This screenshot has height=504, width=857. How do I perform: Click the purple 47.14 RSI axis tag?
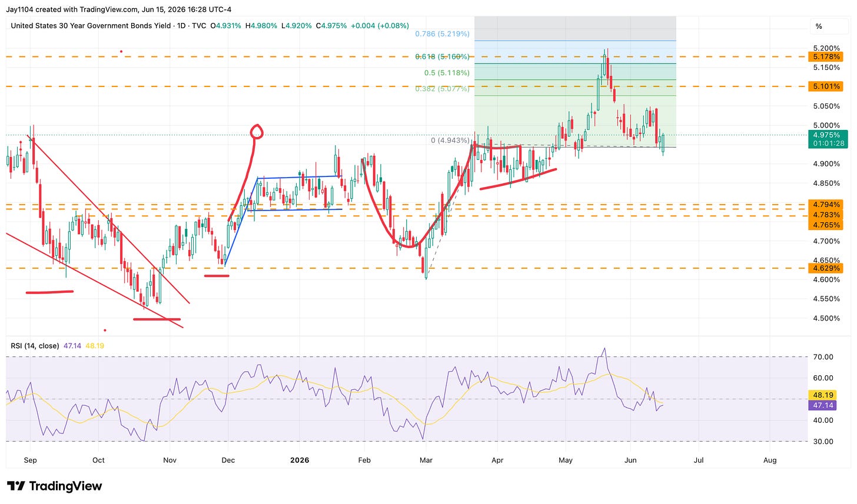point(823,405)
